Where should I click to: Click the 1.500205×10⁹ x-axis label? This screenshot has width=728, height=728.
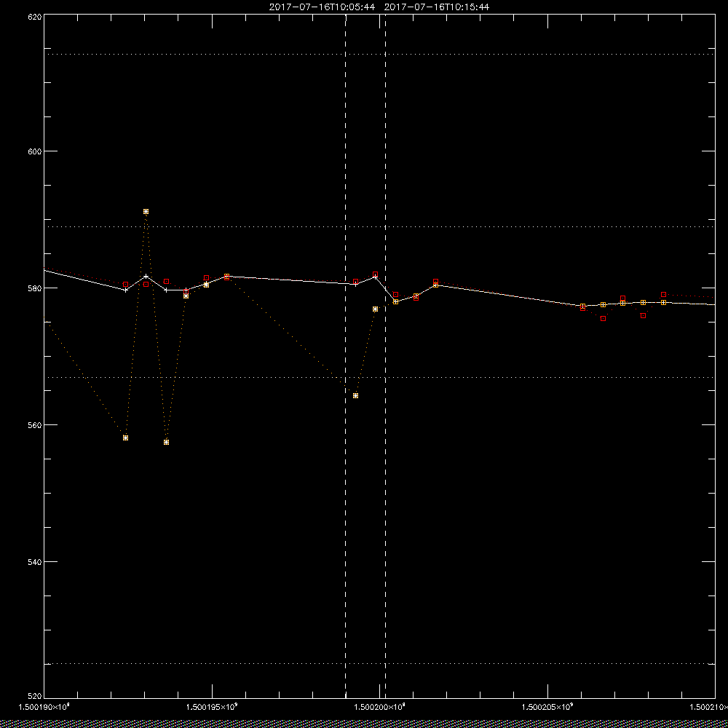pyautogui.click(x=548, y=707)
